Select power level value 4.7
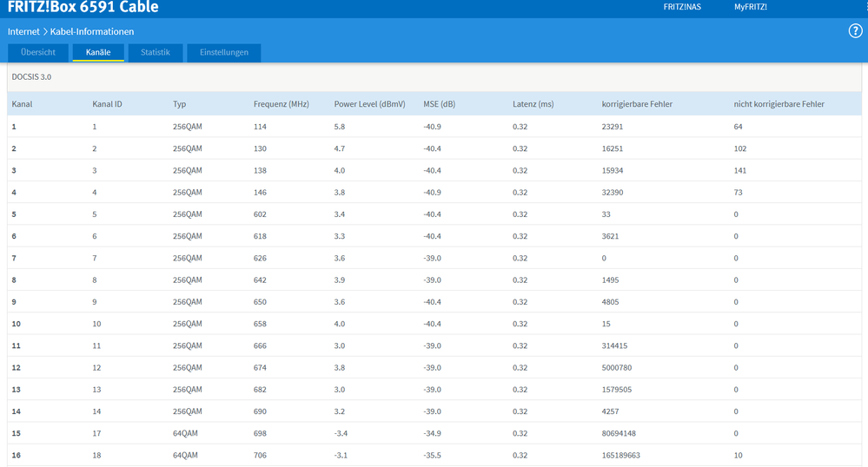 click(340, 148)
